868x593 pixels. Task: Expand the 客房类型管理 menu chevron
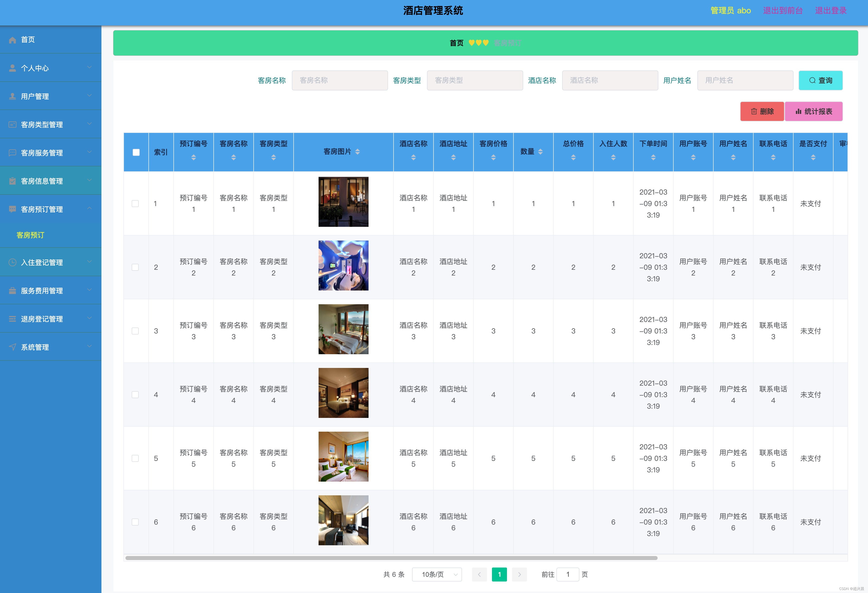[x=89, y=124]
